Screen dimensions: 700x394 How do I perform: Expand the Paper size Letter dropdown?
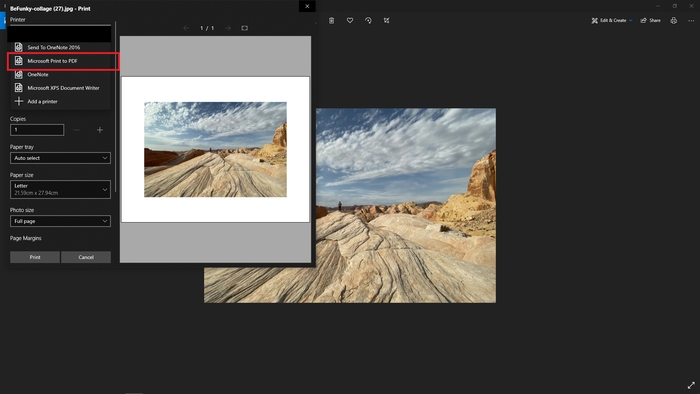click(x=60, y=189)
